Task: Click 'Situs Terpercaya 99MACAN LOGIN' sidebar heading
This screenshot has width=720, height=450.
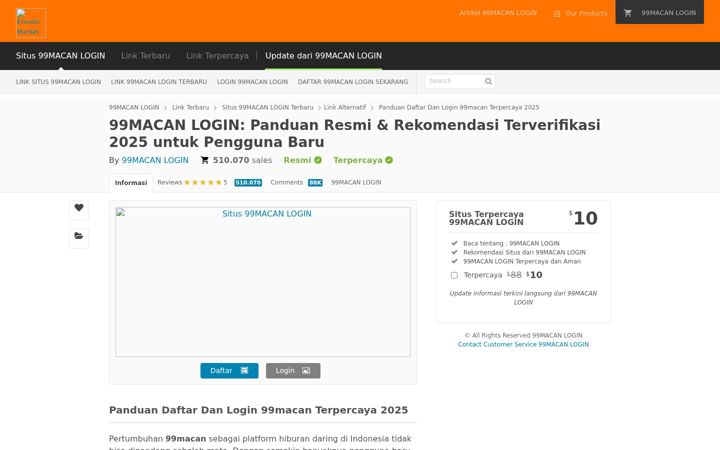Action: pyautogui.click(x=486, y=218)
